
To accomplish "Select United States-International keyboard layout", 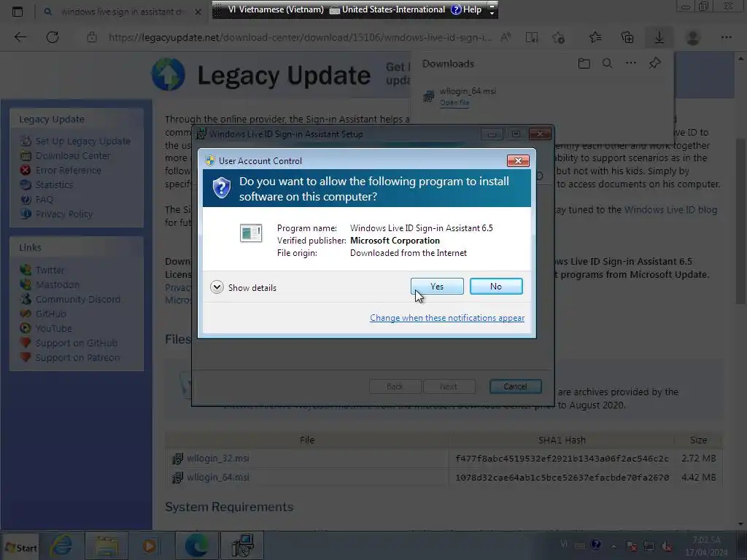I will [x=387, y=9].
